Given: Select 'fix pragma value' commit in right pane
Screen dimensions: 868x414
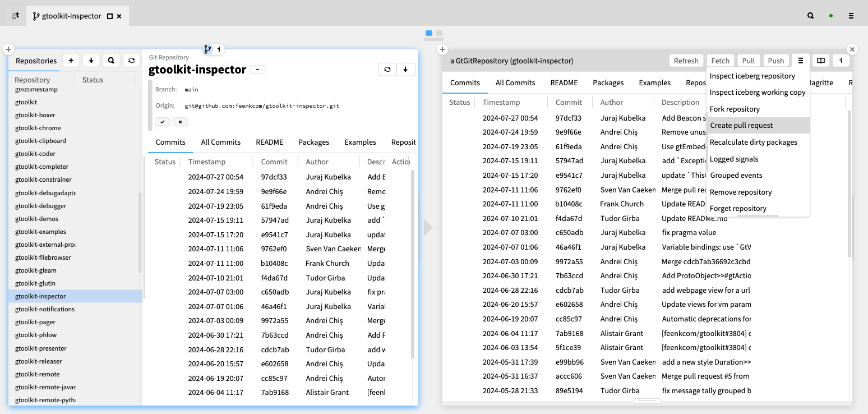Looking at the screenshot, I should click(x=645, y=232).
